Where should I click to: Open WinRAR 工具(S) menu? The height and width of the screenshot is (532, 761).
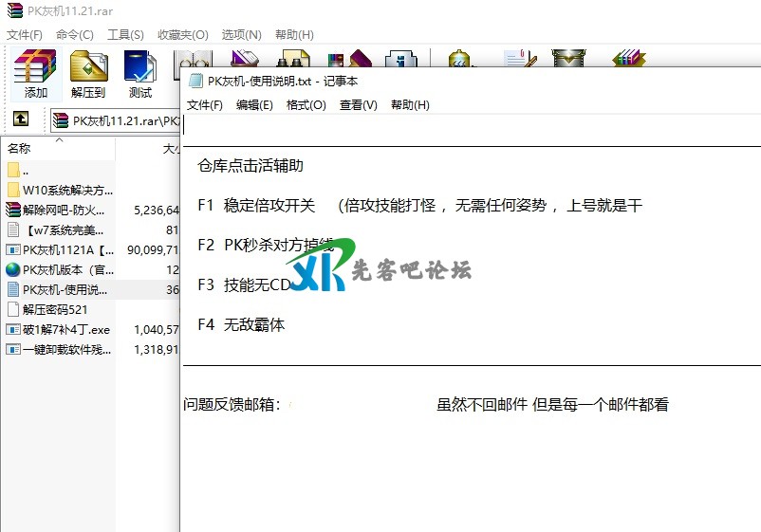click(x=125, y=35)
